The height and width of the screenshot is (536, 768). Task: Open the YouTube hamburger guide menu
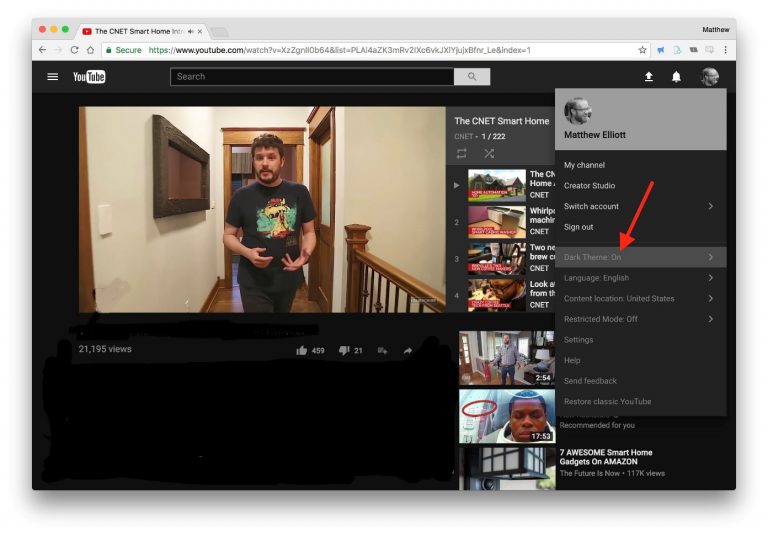pos(52,77)
